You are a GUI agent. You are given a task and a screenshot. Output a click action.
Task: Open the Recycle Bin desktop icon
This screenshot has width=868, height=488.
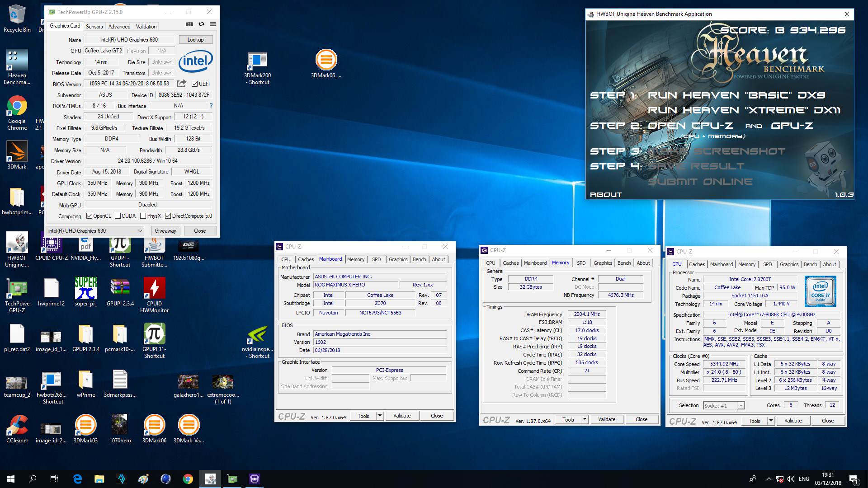coord(17,19)
